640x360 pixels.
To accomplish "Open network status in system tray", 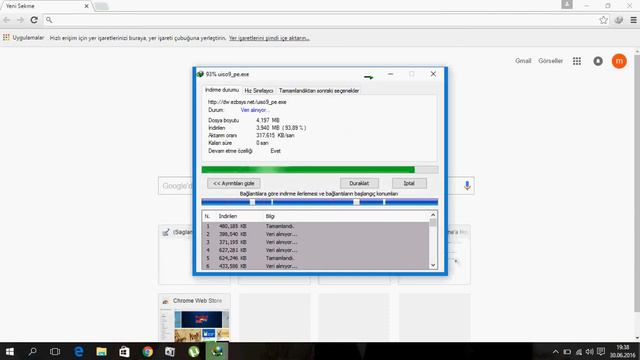I will (578, 352).
